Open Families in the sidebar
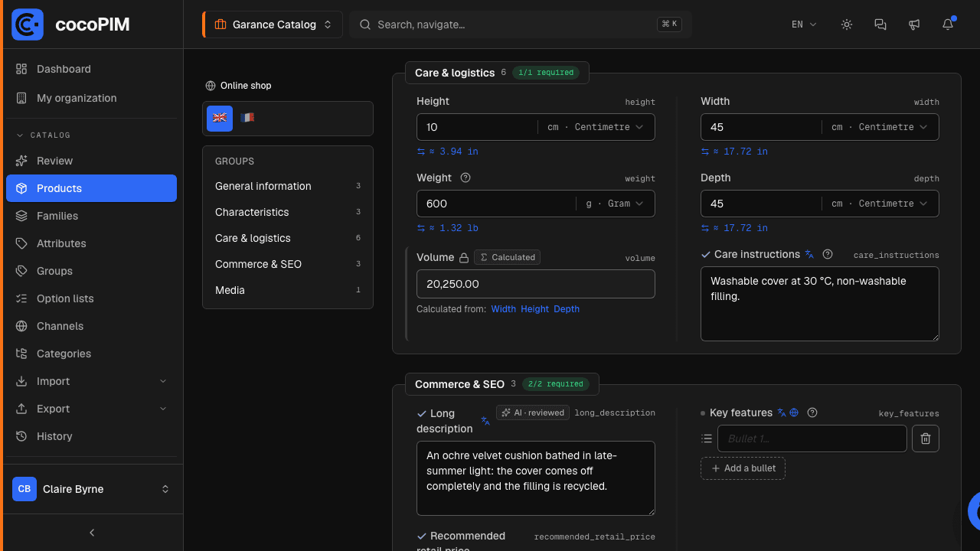980x551 pixels. tap(92, 216)
